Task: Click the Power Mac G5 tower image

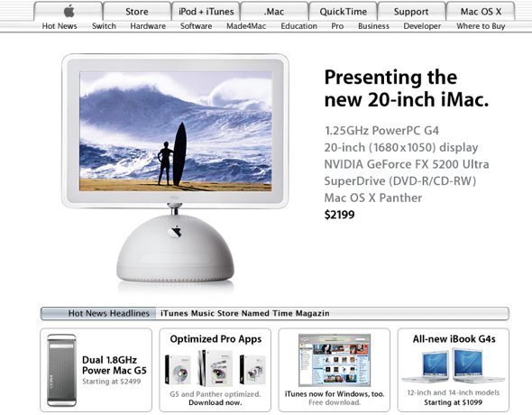Action: pos(61,370)
